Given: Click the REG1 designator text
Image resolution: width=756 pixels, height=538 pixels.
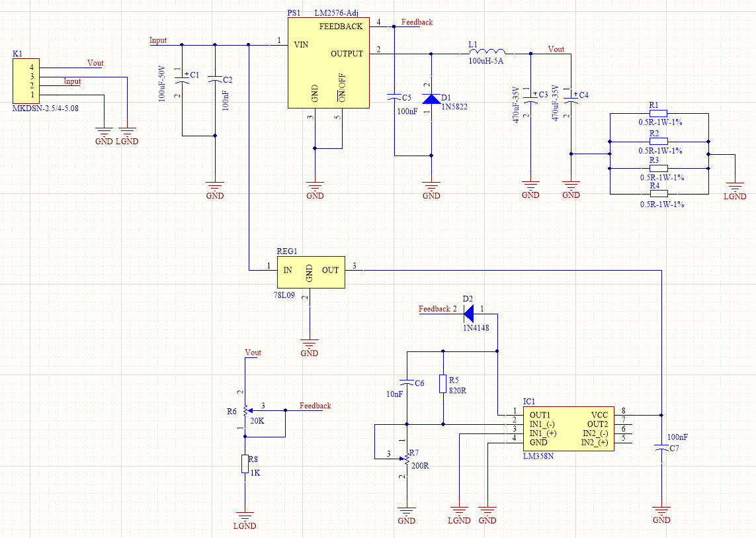Looking at the screenshot, I should [x=287, y=251].
